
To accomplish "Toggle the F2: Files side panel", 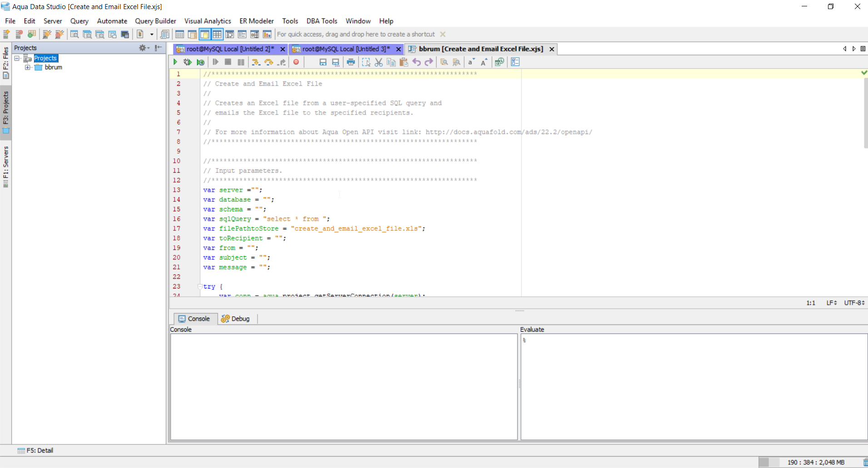I will coord(6,63).
